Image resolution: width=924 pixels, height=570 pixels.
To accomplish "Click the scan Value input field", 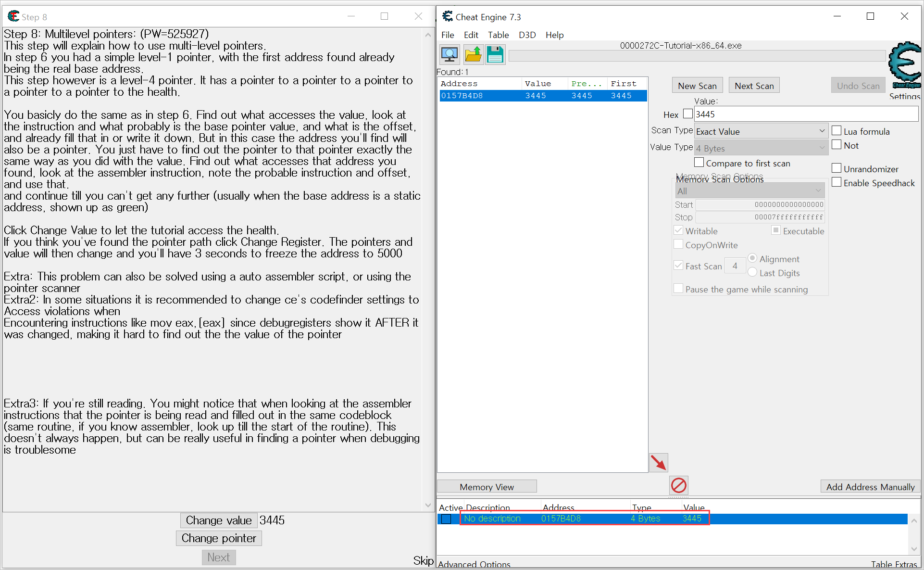I will click(806, 114).
